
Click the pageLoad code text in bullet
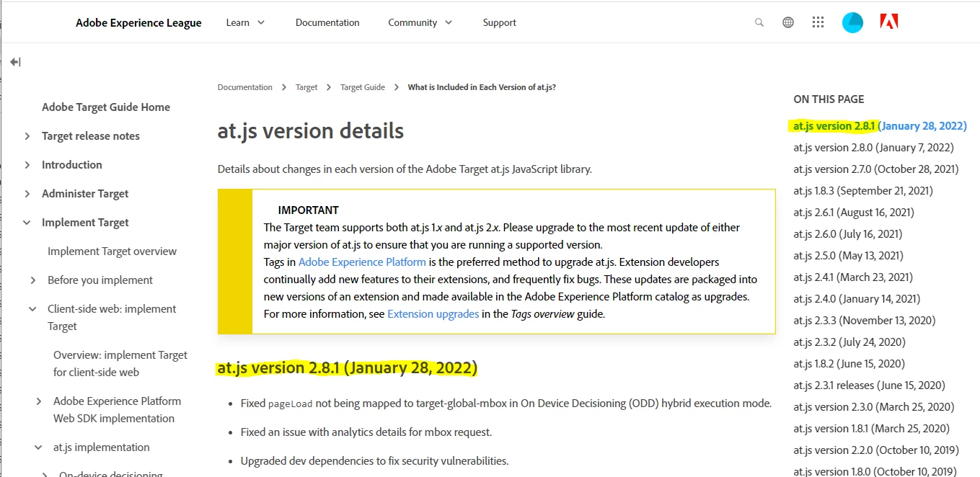(x=290, y=404)
